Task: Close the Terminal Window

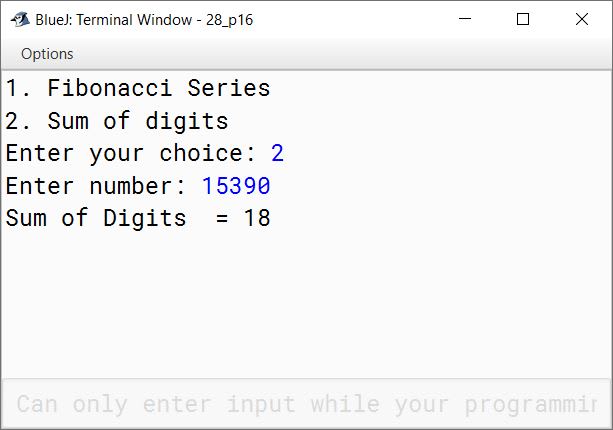Action: click(582, 19)
